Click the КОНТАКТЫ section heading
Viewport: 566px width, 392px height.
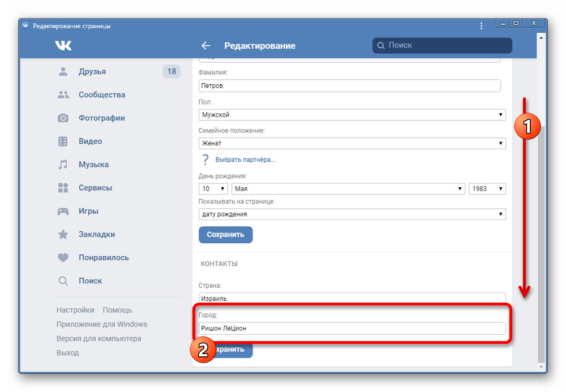[x=218, y=264]
